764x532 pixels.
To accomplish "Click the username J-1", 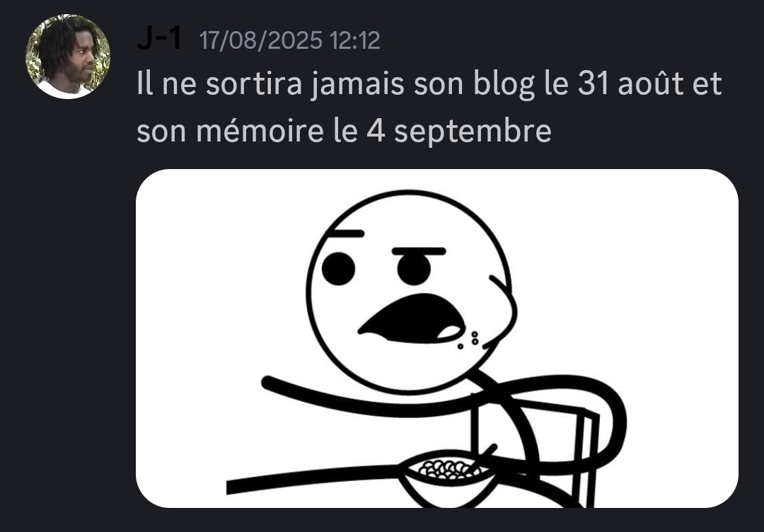I will click(x=159, y=38).
